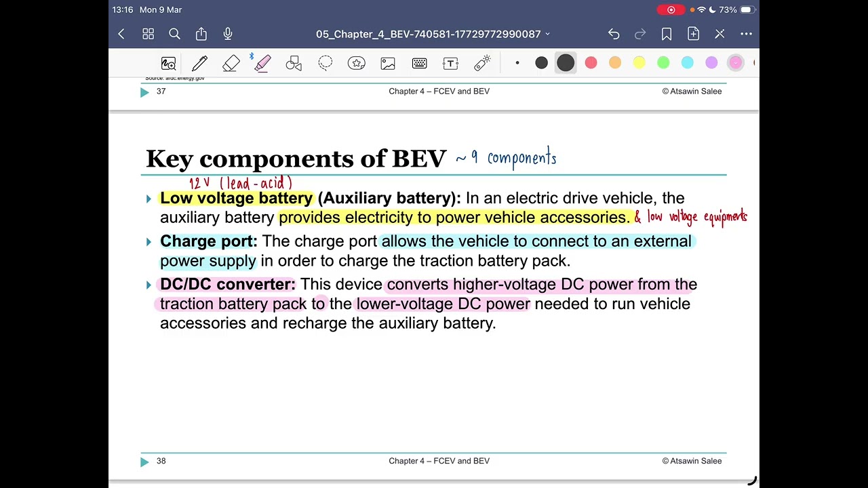Click page number 37
The image size is (868, 488).
161,91
